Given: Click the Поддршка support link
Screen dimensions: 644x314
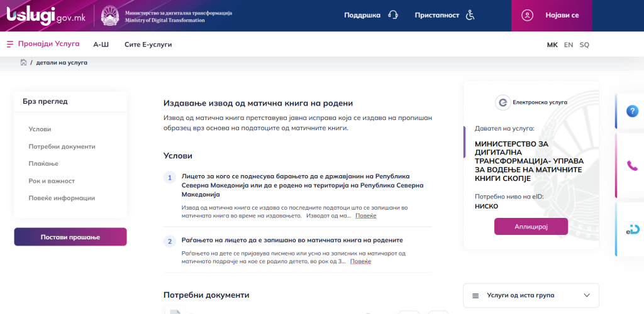Looking at the screenshot, I should tap(362, 15).
